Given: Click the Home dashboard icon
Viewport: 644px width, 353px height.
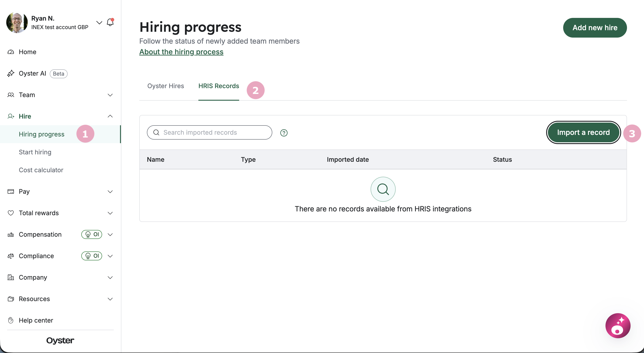Looking at the screenshot, I should [11, 52].
